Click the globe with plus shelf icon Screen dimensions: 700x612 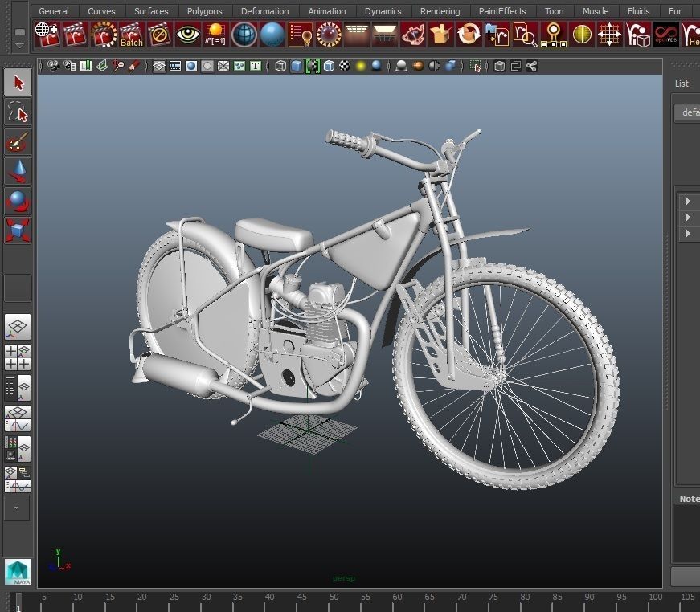[47, 35]
